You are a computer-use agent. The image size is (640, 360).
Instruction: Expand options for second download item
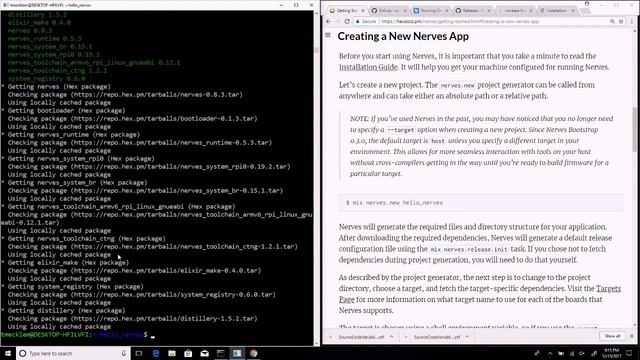click(467, 337)
